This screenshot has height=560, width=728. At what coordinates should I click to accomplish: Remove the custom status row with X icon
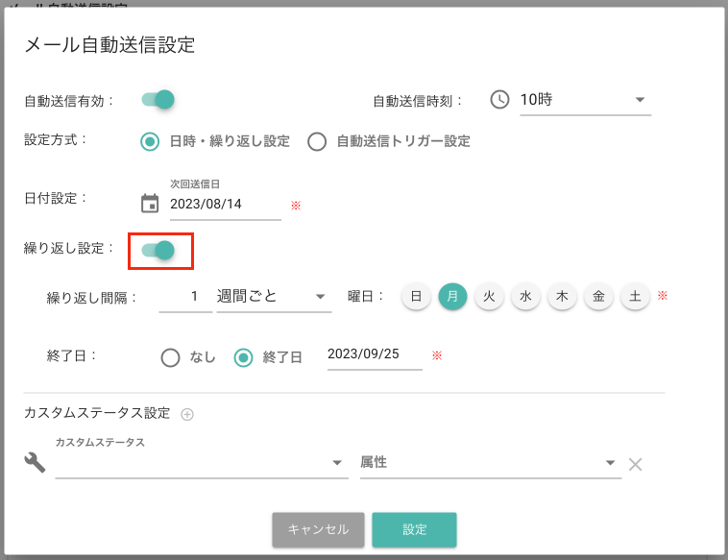click(x=635, y=464)
